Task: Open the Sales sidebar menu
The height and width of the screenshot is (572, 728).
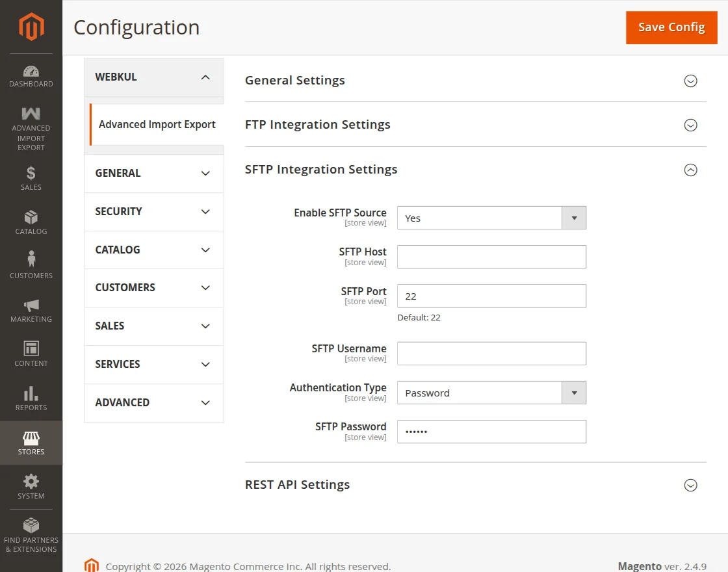Action: [31, 178]
